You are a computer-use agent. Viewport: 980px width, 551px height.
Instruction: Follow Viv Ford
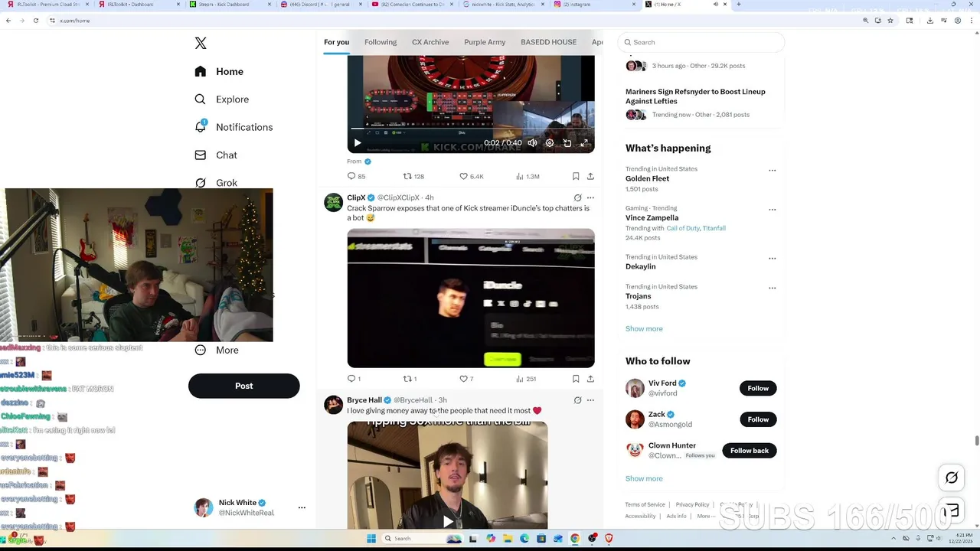click(758, 388)
